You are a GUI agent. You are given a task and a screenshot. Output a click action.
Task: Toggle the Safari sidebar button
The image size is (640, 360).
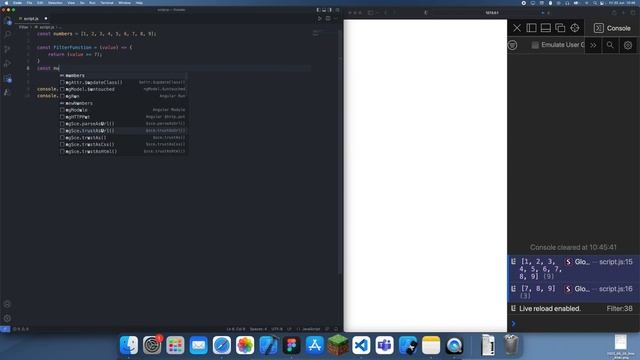click(x=371, y=13)
